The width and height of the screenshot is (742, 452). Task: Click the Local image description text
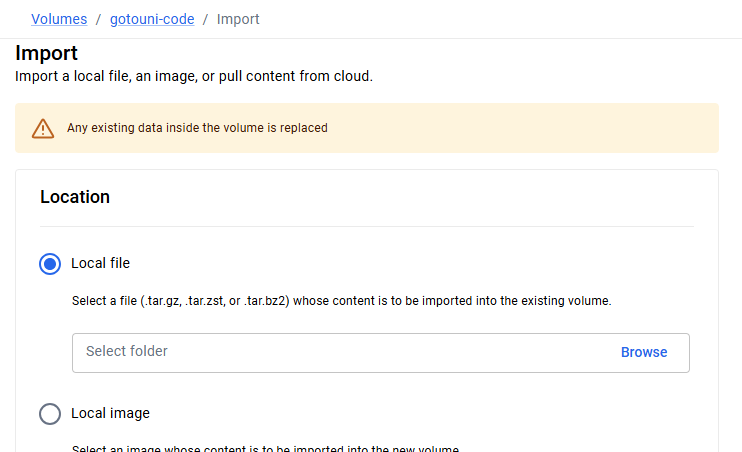pyautogui.click(x=265, y=448)
